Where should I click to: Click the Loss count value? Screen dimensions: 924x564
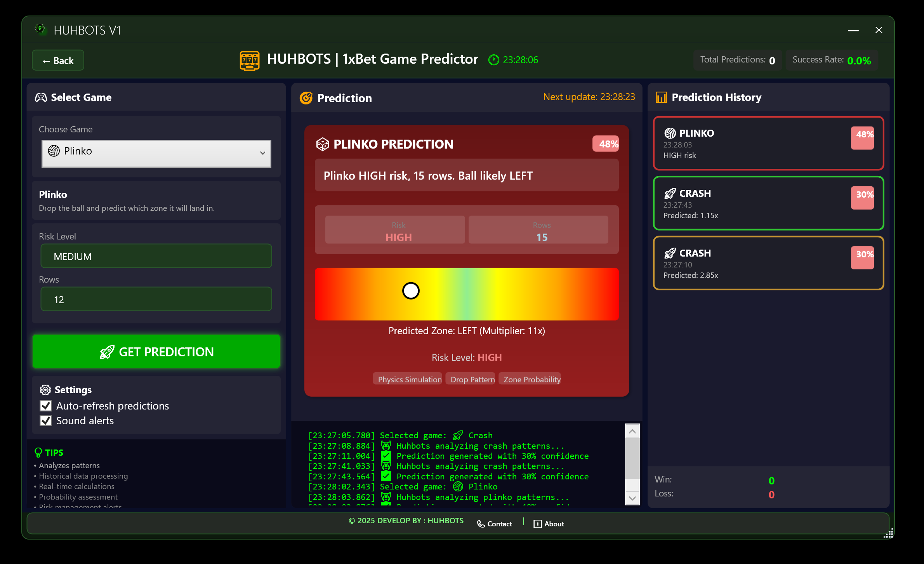tap(771, 495)
